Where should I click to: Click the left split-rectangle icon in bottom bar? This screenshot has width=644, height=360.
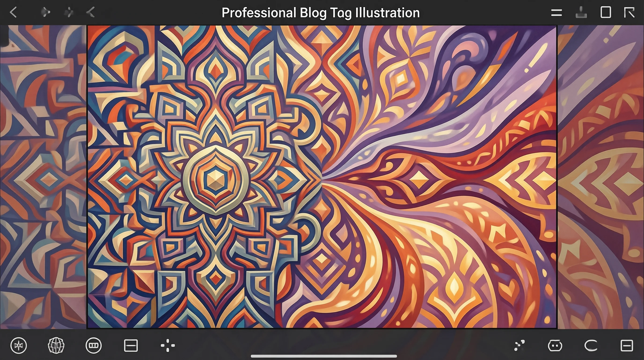tap(131, 345)
